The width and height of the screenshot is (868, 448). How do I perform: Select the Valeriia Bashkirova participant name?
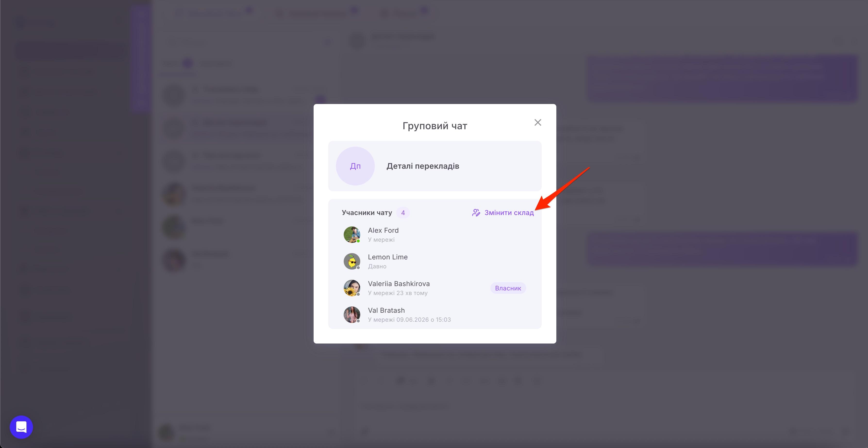399,283
